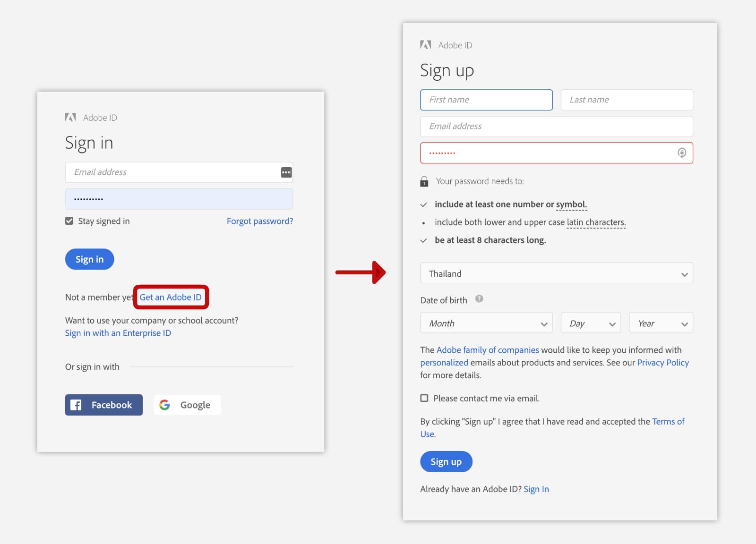Screen dimensions: 756x544
Task: Check Please contact me via email box
Action: pyautogui.click(x=424, y=398)
